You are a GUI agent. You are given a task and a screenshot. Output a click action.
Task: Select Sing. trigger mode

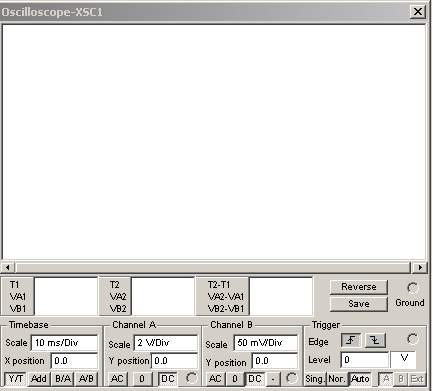click(x=314, y=379)
